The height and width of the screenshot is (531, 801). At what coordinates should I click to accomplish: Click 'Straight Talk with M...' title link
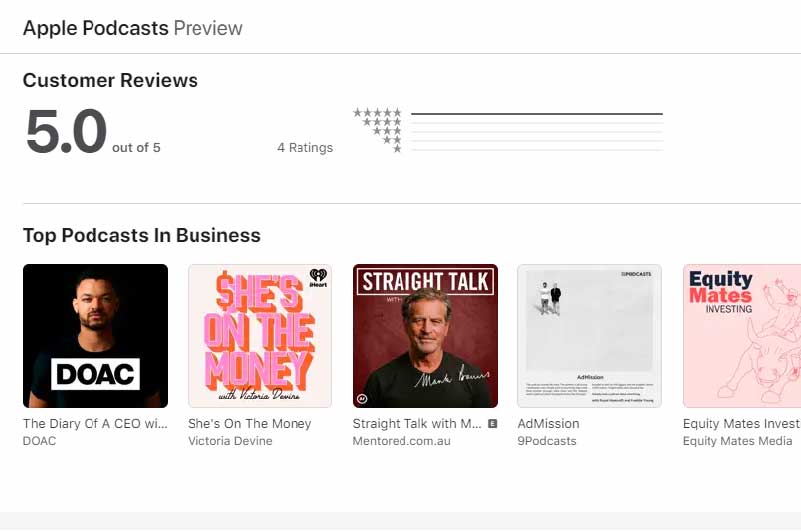click(x=417, y=424)
